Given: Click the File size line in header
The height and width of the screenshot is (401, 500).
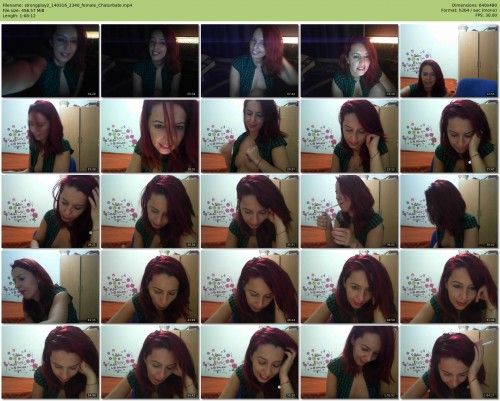Looking at the screenshot, I should [x=23, y=10].
